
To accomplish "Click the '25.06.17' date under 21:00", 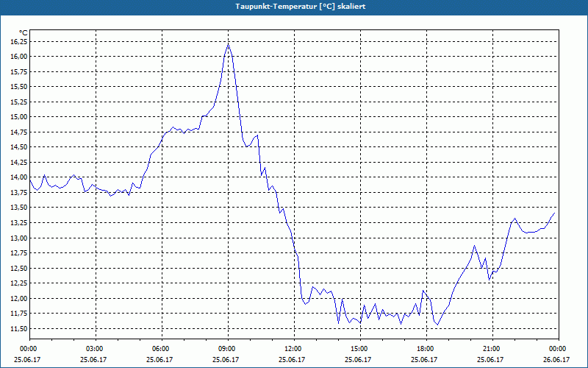I will pos(490,360).
